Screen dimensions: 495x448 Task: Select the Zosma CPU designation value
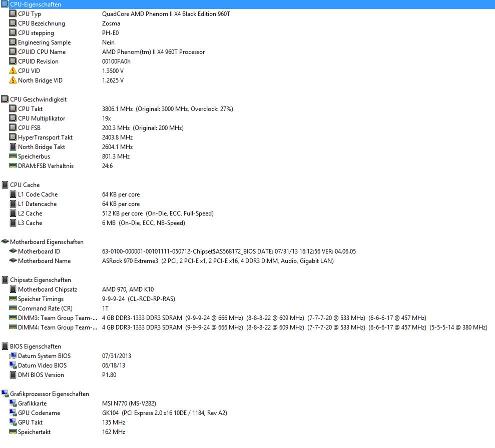click(x=111, y=23)
